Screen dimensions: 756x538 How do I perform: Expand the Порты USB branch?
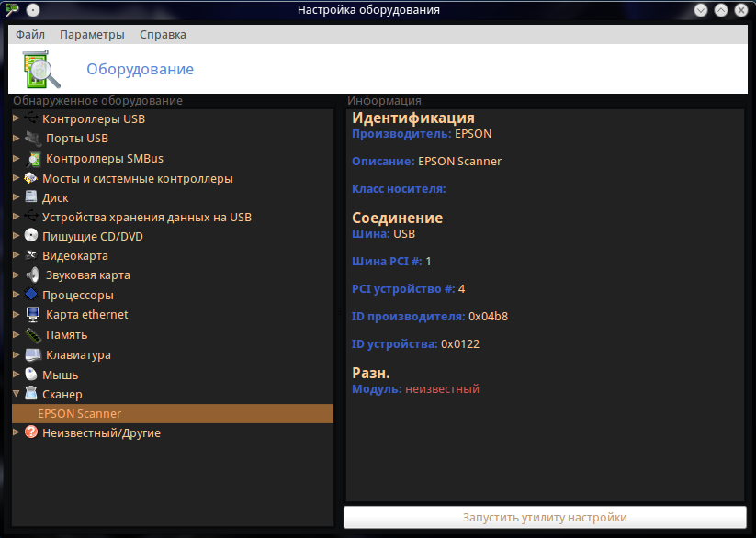16,138
